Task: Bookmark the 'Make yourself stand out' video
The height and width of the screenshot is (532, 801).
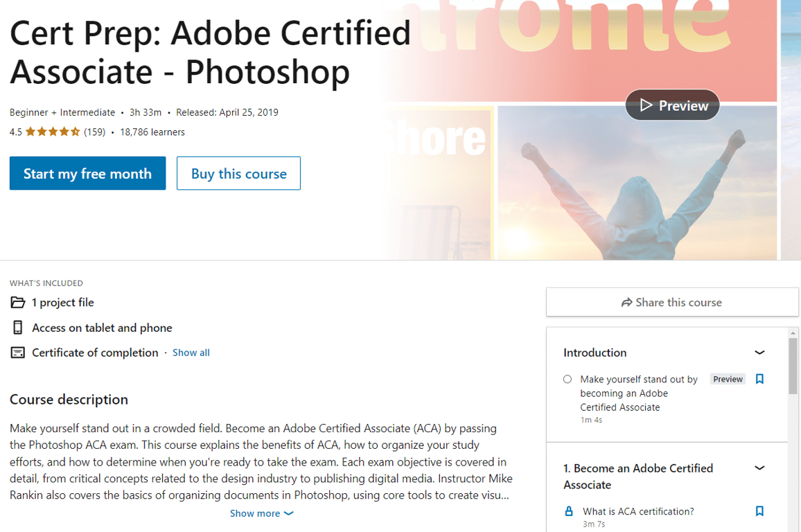Action: (x=759, y=379)
